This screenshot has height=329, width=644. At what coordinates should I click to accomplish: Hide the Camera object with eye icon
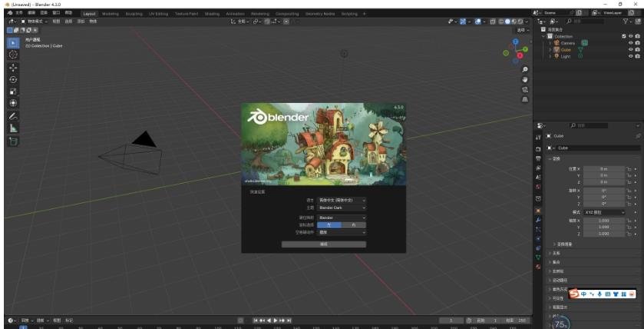[x=631, y=43]
